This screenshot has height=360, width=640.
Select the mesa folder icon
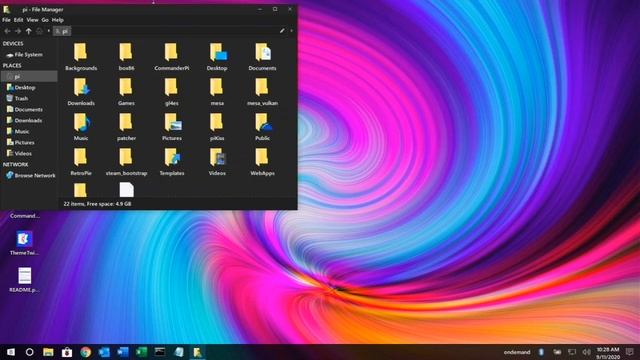(x=217, y=87)
